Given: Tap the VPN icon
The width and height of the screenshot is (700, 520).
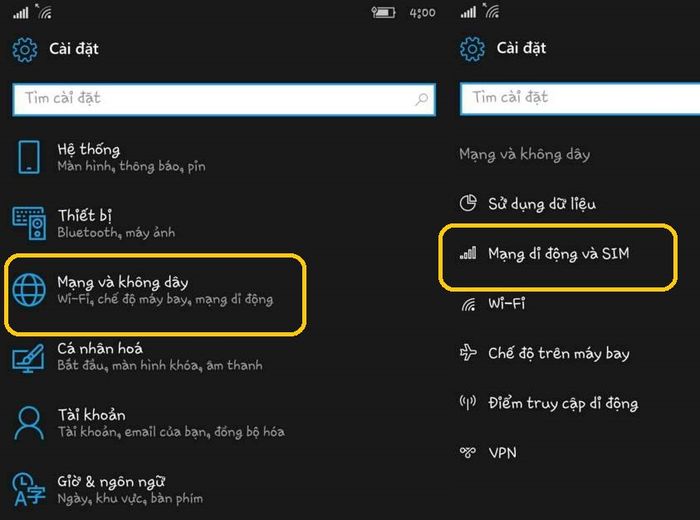Looking at the screenshot, I should click(468, 453).
